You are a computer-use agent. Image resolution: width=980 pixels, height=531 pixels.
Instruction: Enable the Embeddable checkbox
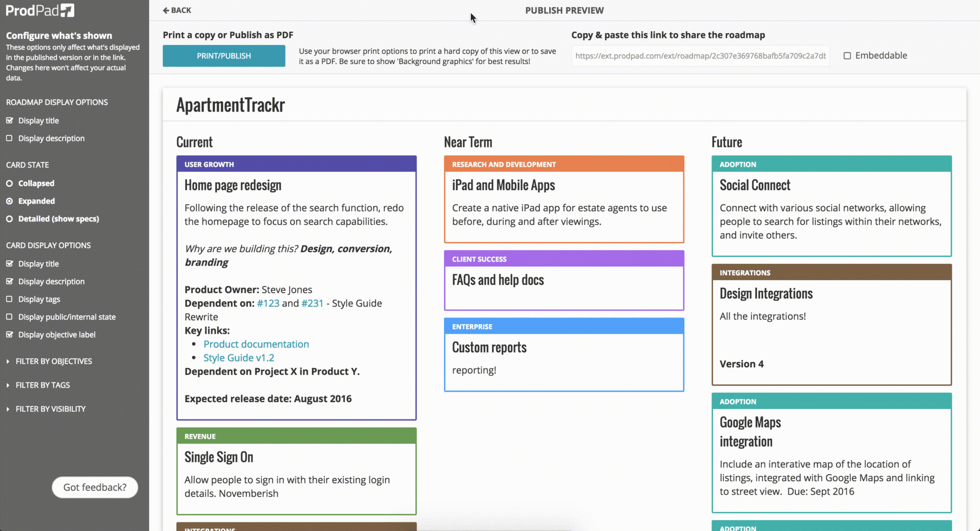tap(847, 56)
